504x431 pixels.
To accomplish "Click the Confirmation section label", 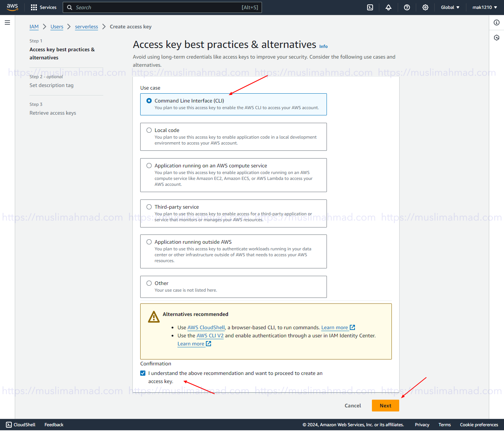I will pos(156,364).
